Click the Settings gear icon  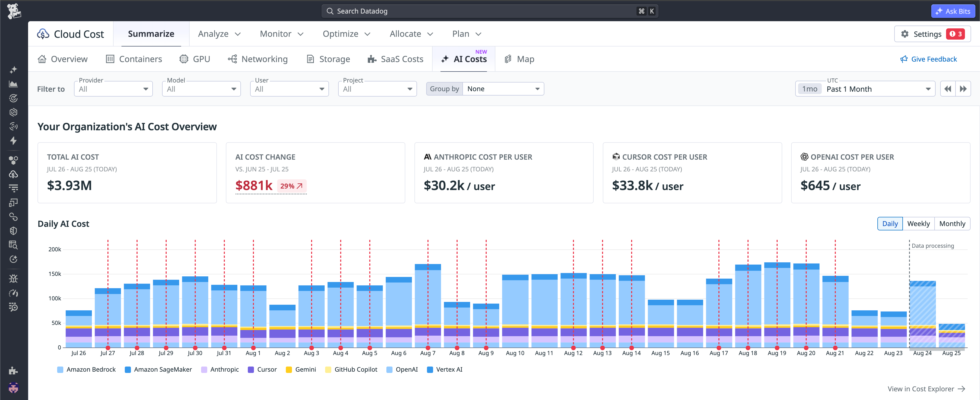905,34
